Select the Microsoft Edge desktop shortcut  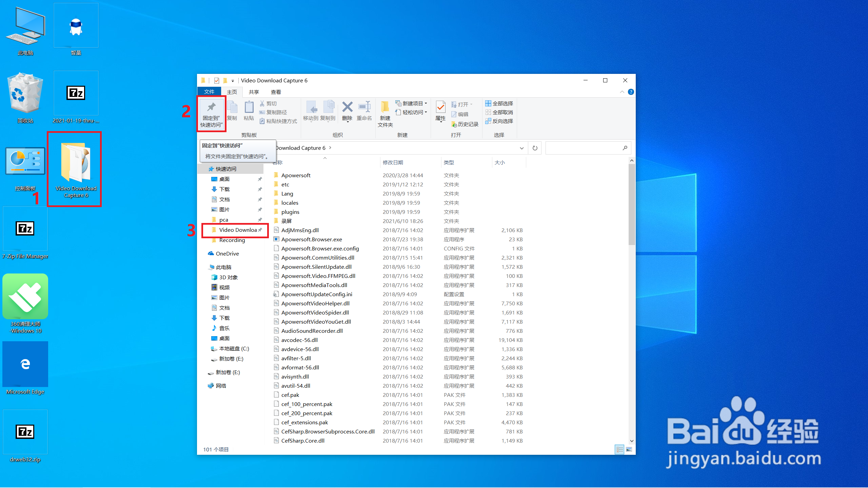click(x=25, y=365)
